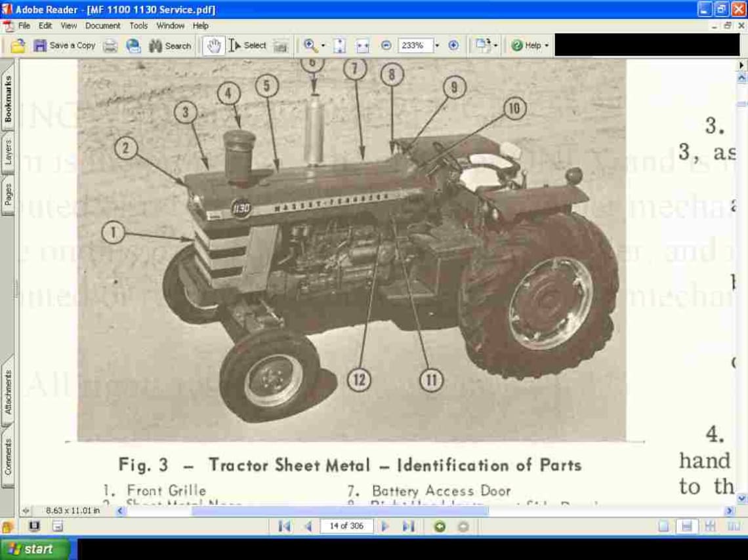Click the Zoom Out minus icon

pos(386,45)
